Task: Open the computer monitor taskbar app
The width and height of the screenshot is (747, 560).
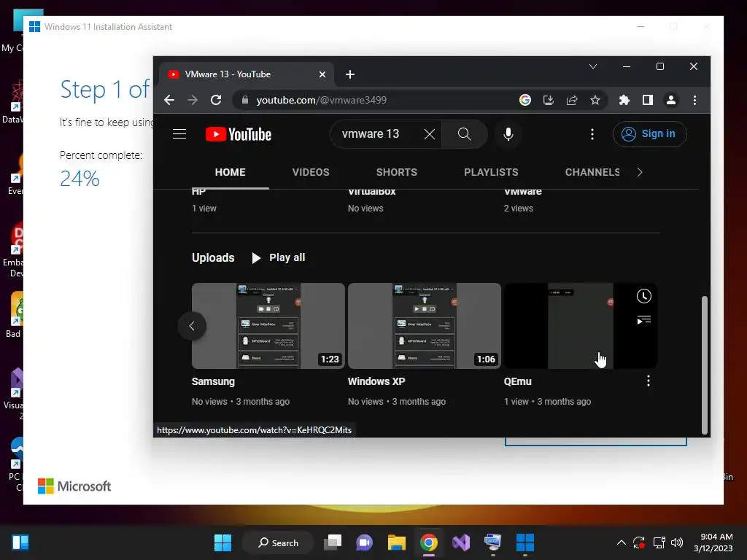Action: (x=492, y=542)
